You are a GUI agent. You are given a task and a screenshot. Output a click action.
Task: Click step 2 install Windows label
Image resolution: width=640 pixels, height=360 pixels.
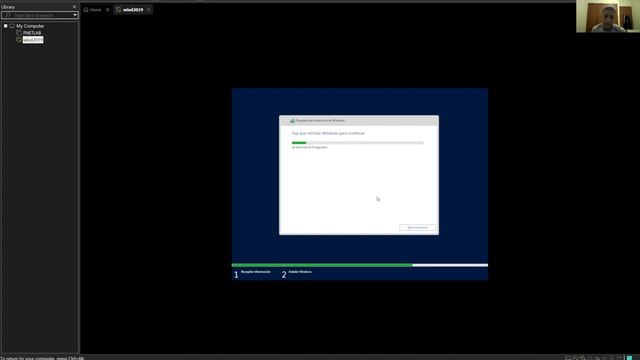point(300,272)
